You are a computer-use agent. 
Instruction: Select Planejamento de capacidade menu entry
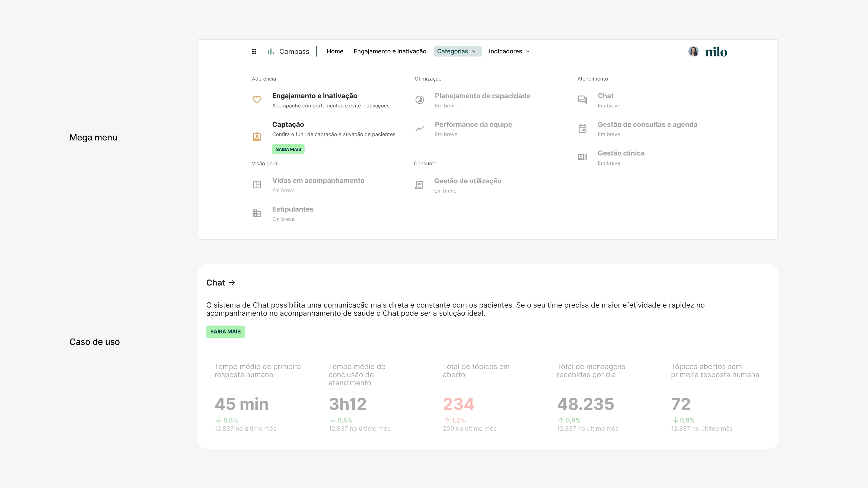point(482,96)
